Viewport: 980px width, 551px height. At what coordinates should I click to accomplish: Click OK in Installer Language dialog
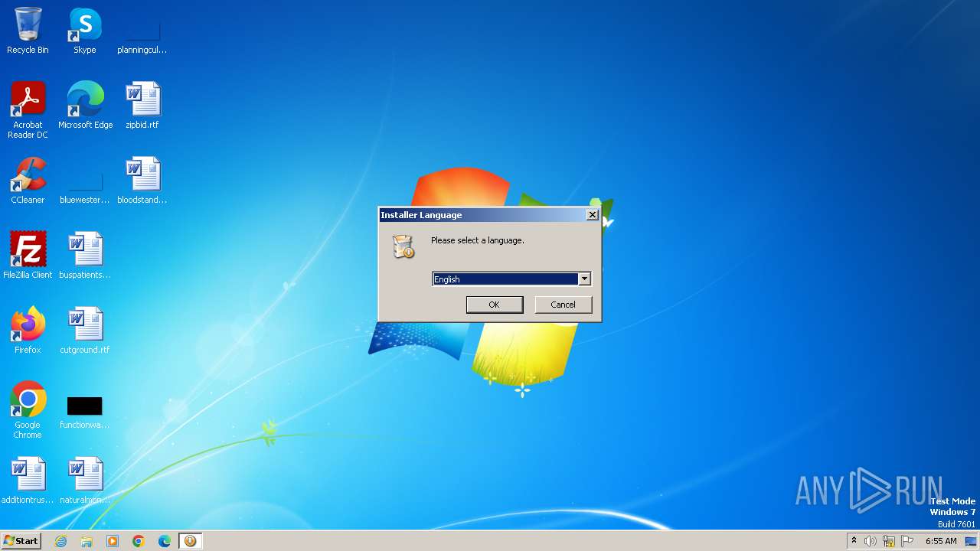click(x=495, y=305)
